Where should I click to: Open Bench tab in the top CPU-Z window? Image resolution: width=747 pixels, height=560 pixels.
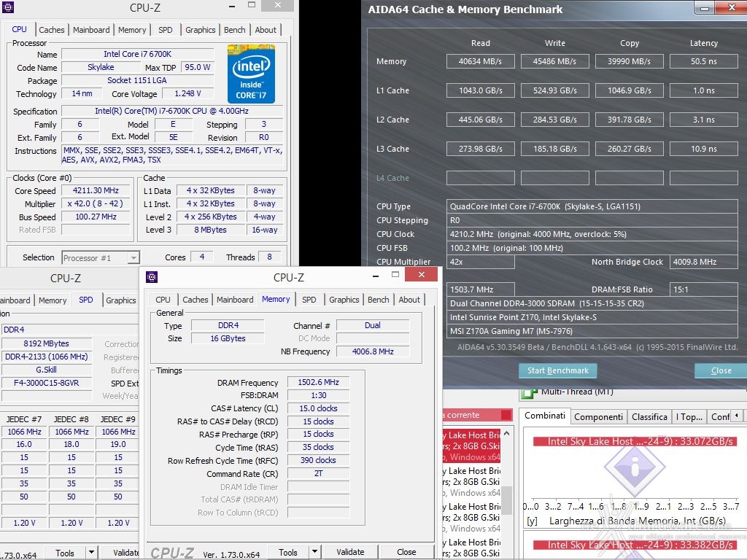[234, 30]
